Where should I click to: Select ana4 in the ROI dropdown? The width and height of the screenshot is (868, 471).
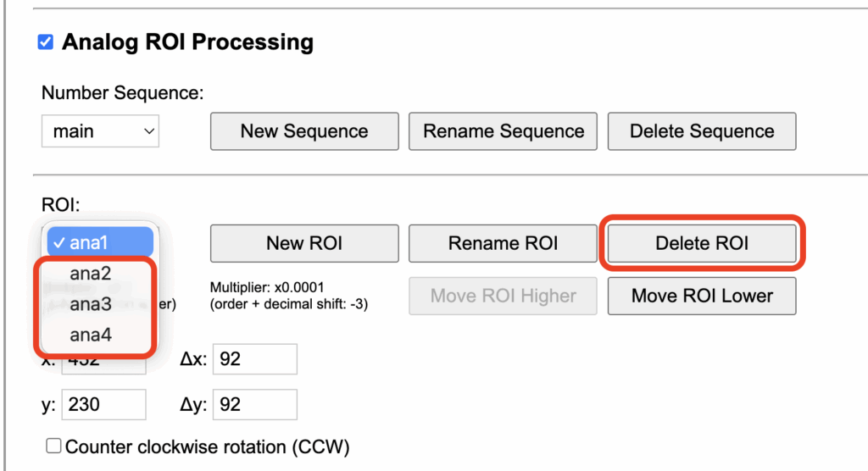[x=91, y=335]
